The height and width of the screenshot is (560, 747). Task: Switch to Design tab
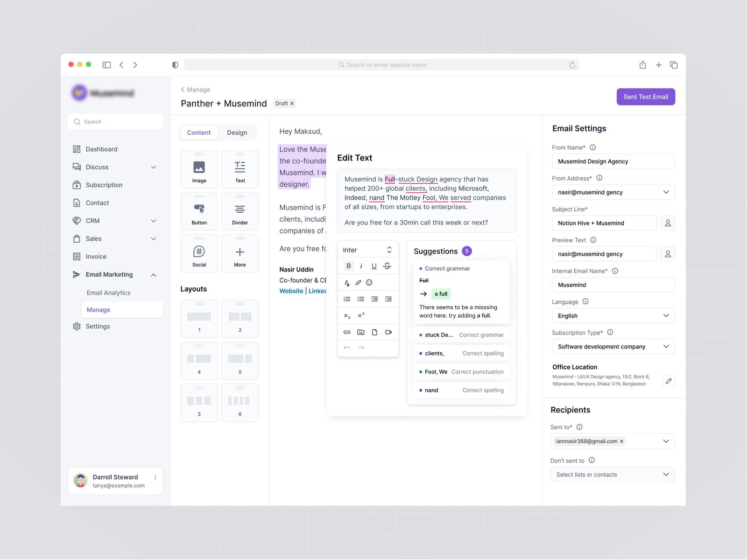[237, 133]
